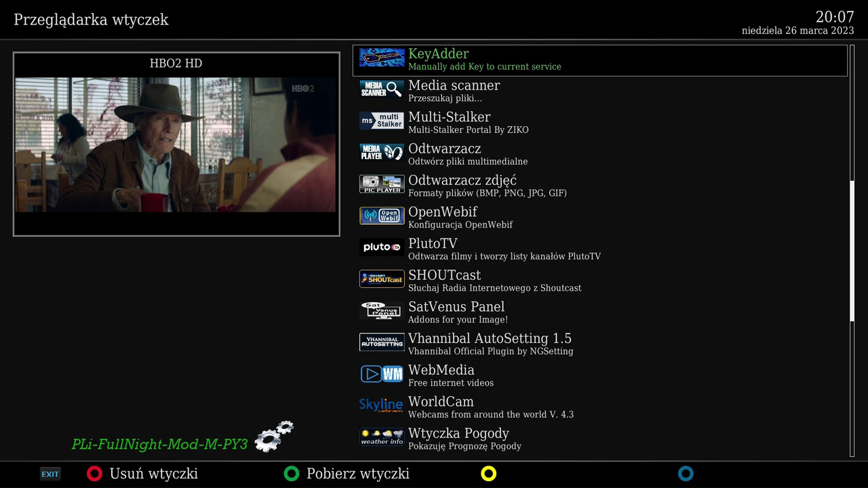This screenshot has height=488, width=868.
Task: Click the plugin list scrollbar
Action: (x=852, y=251)
